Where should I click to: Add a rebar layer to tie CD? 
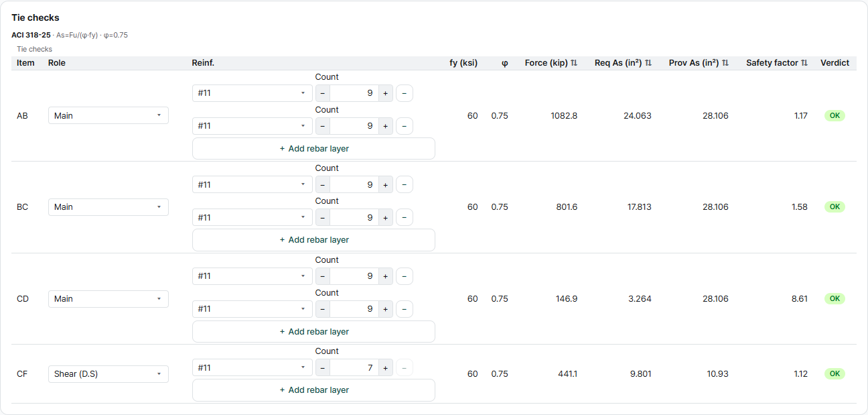coord(313,332)
